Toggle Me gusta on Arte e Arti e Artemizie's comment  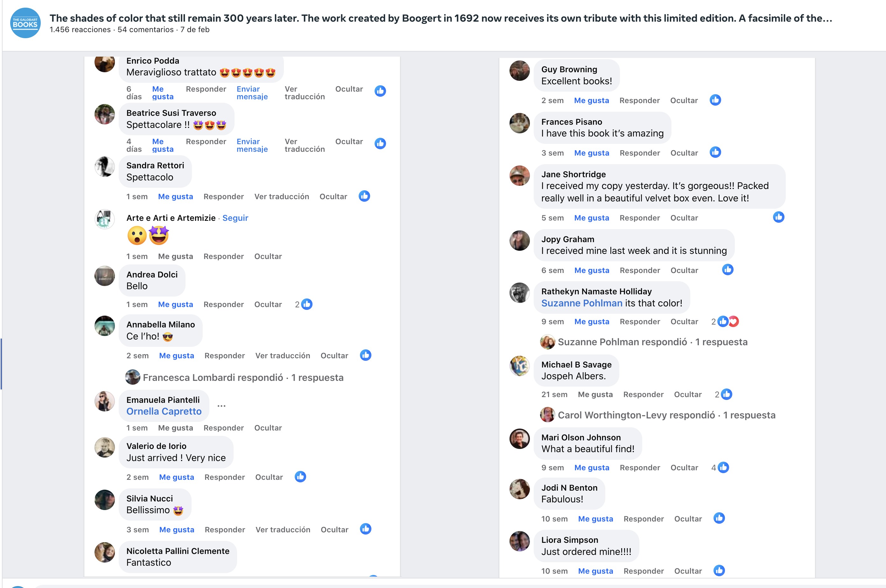[175, 256]
